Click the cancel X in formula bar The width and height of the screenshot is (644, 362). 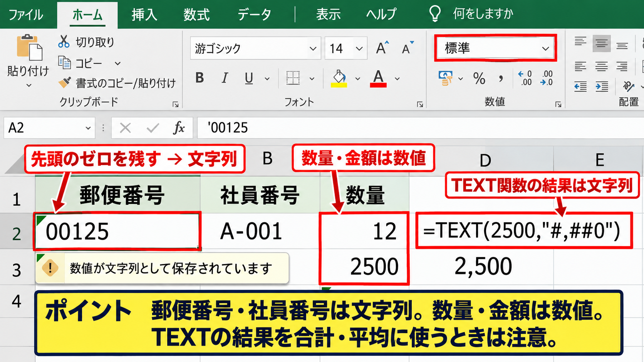(x=125, y=128)
